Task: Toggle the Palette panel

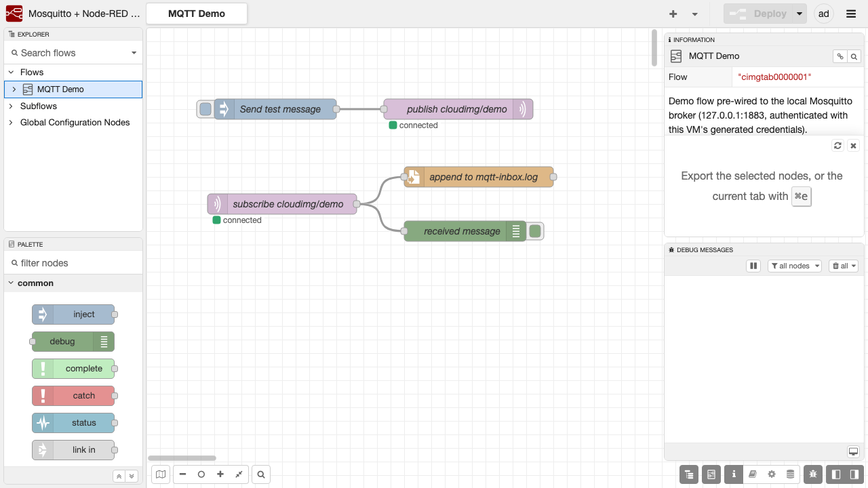Action: tap(711, 474)
